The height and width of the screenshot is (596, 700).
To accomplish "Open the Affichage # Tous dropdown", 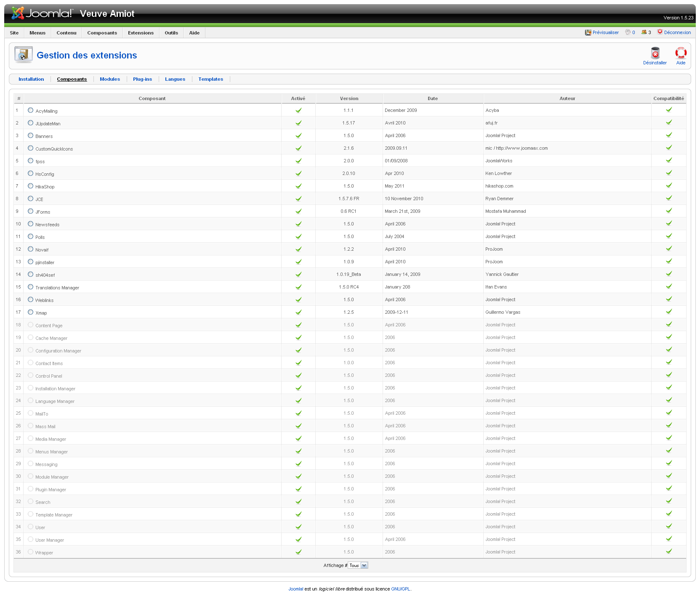I will pos(358,565).
